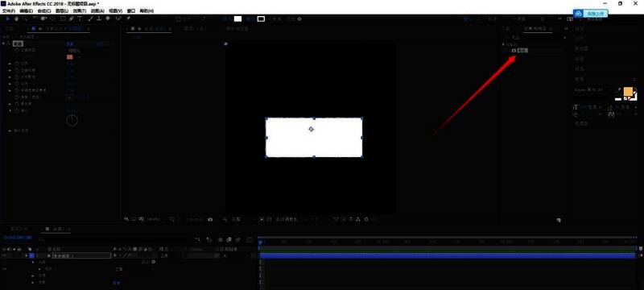The height and width of the screenshot is (290, 644).
Task: Select the Zoom magnifier tool
Action: [x=25, y=19]
